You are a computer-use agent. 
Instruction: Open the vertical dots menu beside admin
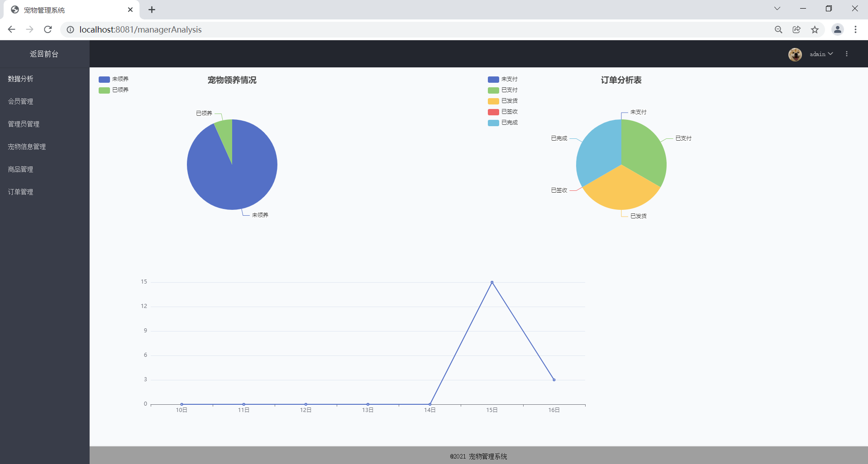(847, 54)
